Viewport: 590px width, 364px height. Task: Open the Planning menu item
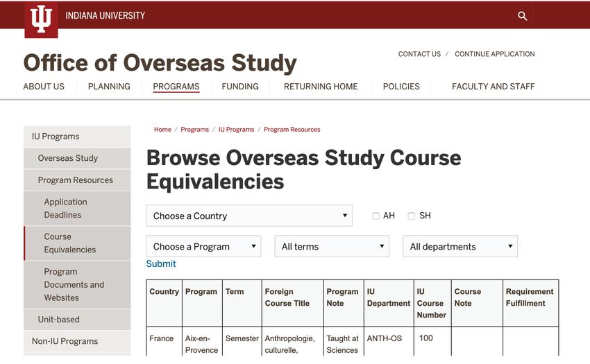(109, 87)
